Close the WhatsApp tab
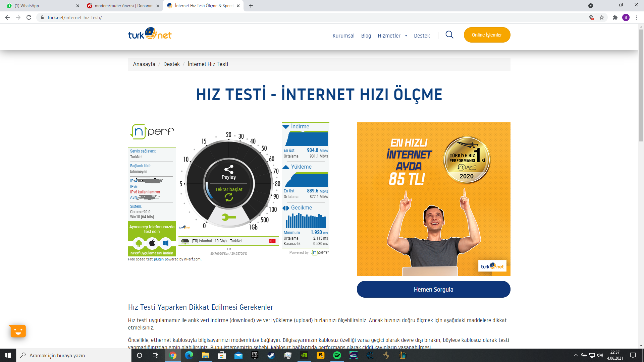The height and width of the screenshot is (362, 644). click(78, 6)
